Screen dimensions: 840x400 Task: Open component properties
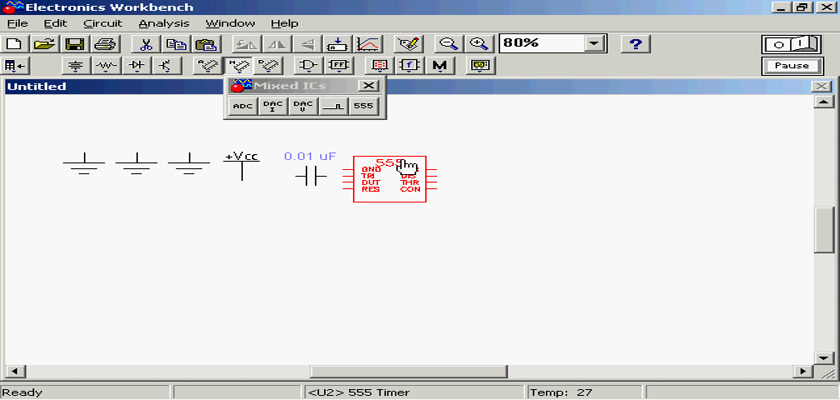pyautogui.click(x=409, y=44)
